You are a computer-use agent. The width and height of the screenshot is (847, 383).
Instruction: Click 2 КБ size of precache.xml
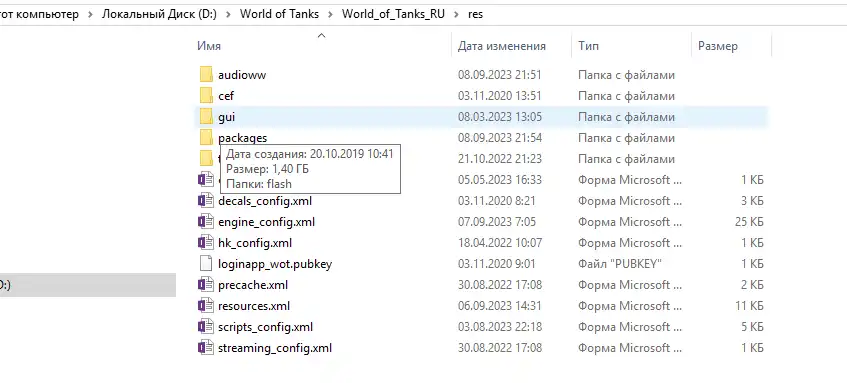pos(752,285)
